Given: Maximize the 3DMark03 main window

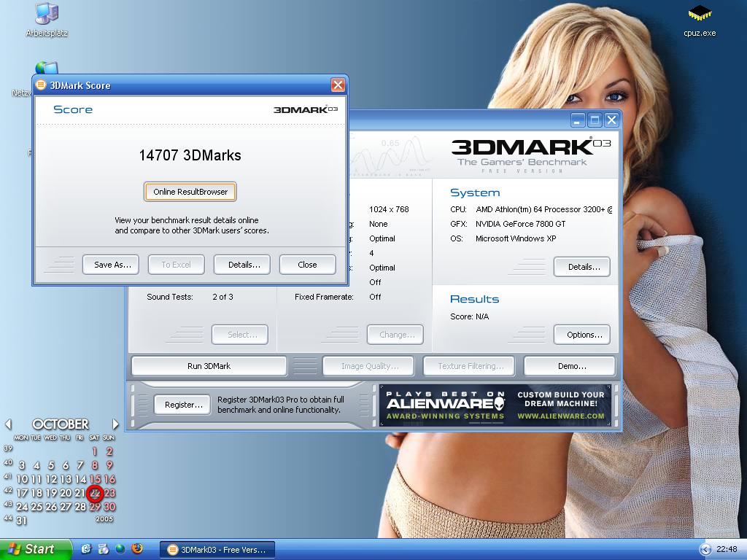Looking at the screenshot, I should (595, 120).
